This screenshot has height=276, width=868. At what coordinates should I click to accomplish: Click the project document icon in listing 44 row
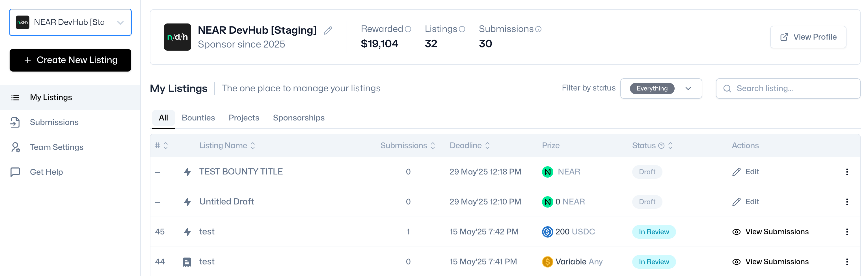187,262
